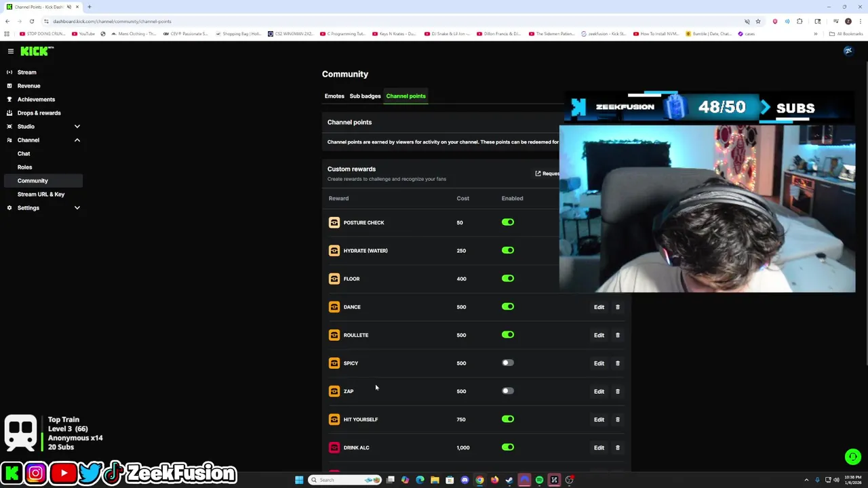Open Drops & rewards in the sidebar
This screenshot has width=868, height=488.
(39, 113)
